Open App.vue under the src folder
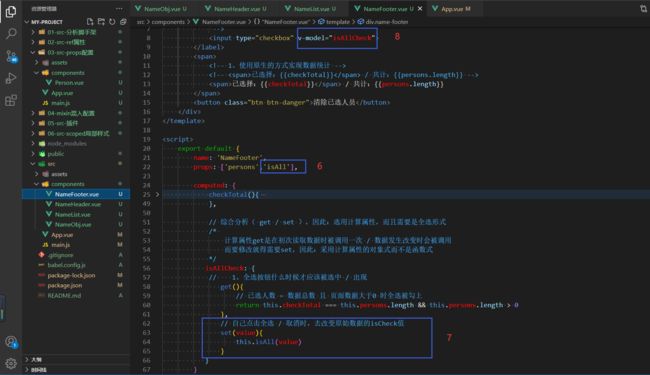This screenshot has height=375, width=650. pos(77,235)
